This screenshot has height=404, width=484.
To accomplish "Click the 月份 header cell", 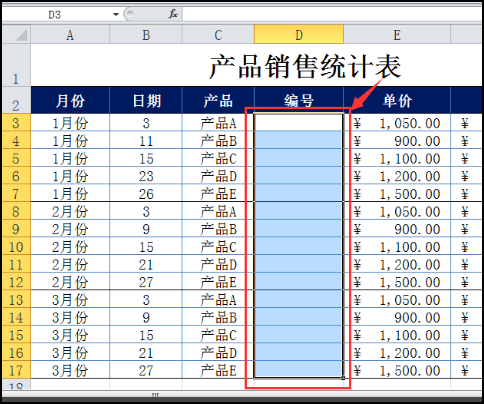I will tap(70, 100).
